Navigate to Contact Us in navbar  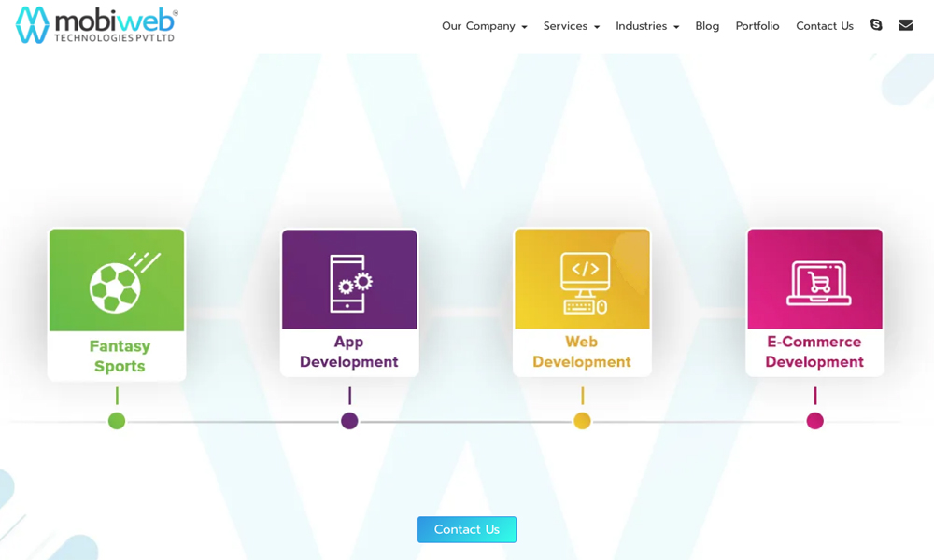(x=824, y=26)
